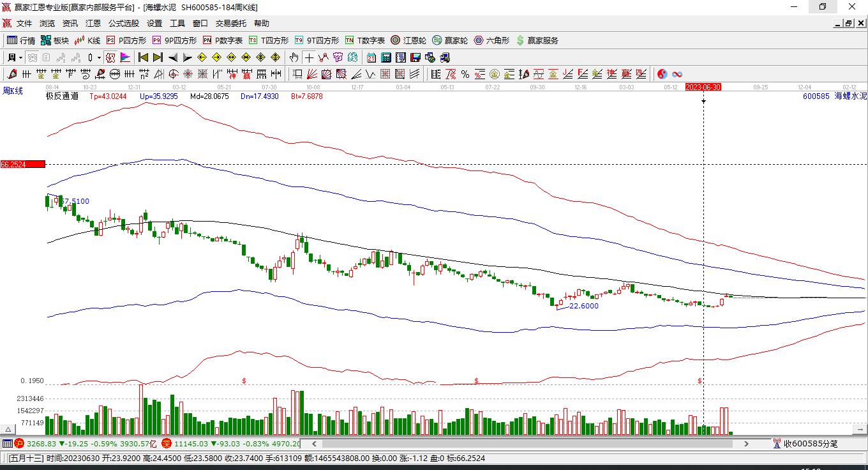Click the 板块 sector button
Image resolution: width=868 pixels, height=470 pixels.
coord(55,40)
